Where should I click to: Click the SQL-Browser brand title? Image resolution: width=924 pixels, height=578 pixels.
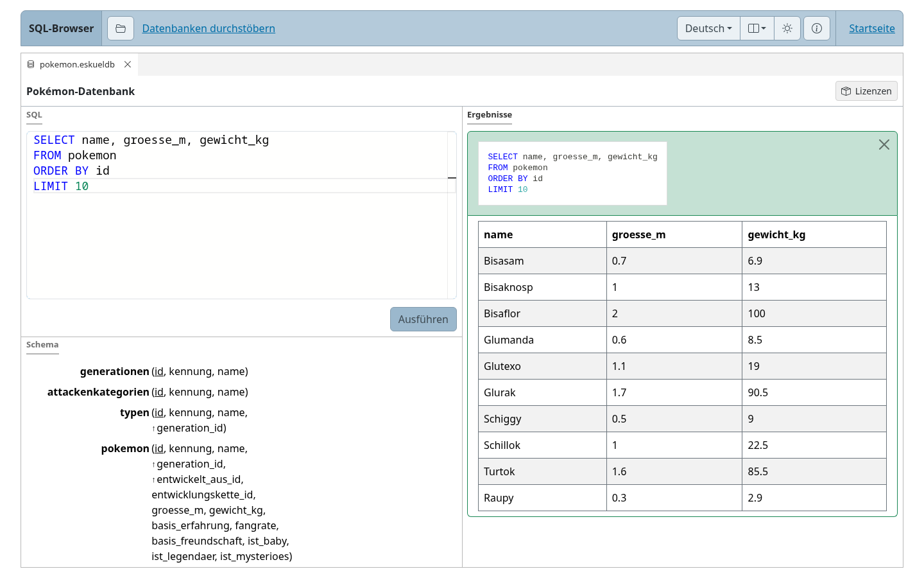[61, 28]
